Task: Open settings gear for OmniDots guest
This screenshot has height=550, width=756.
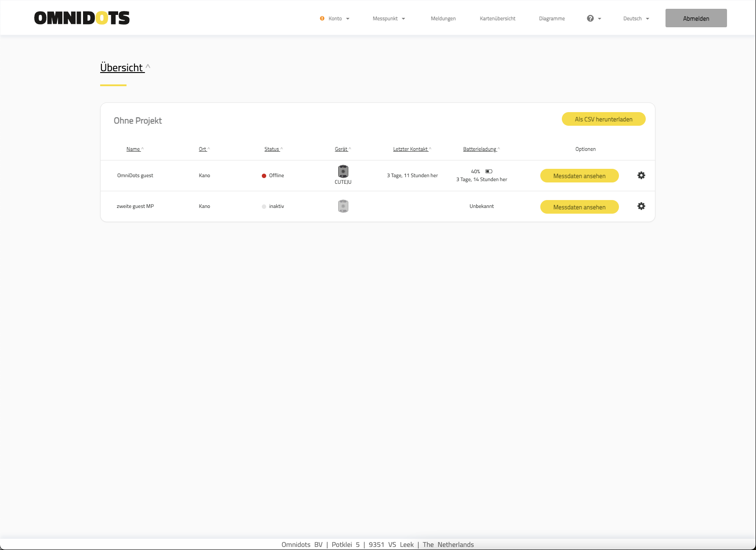Action: coord(641,175)
